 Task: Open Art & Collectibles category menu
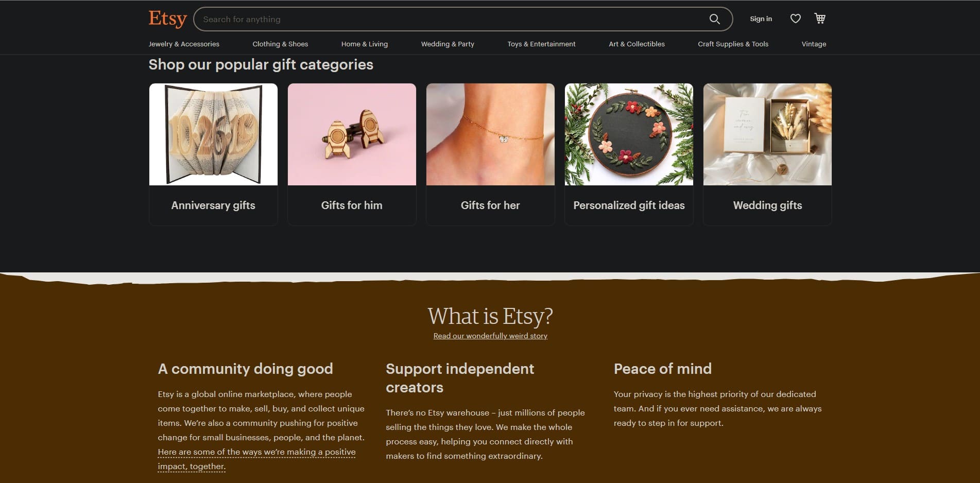pos(637,44)
